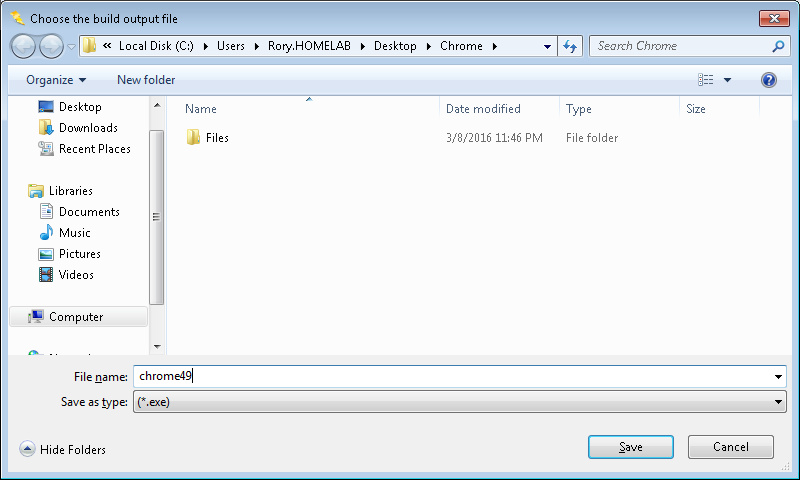This screenshot has height=480, width=800.
Task: Sort by the Date modified column header
Action: pyautogui.click(x=483, y=109)
